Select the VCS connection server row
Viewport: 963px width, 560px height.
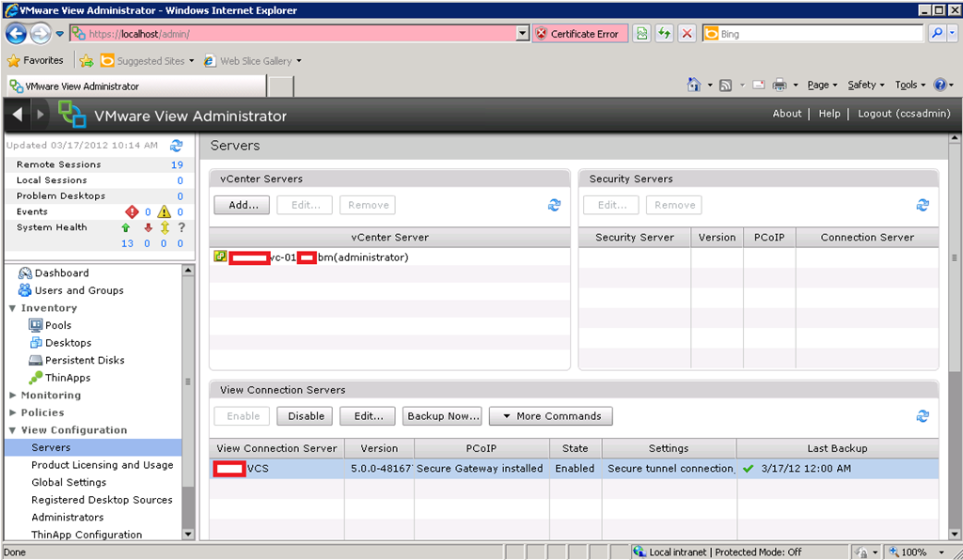pyautogui.click(x=574, y=468)
